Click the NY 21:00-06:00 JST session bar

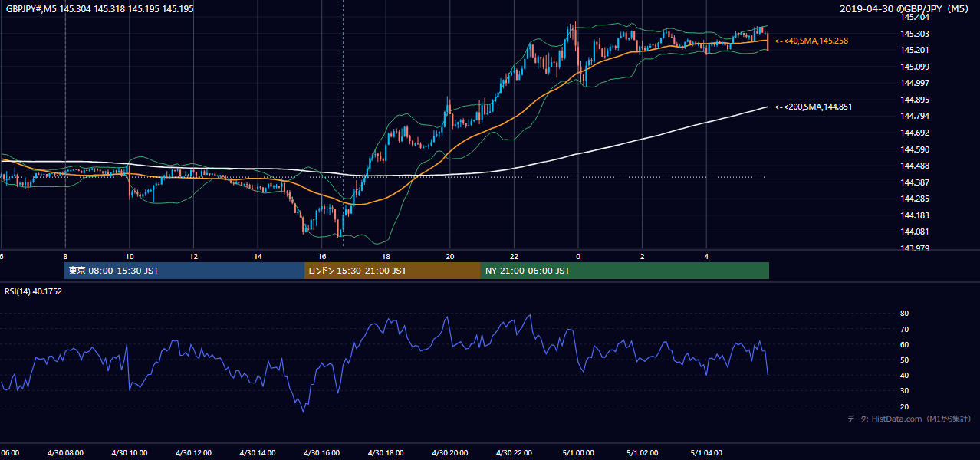[625, 271]
